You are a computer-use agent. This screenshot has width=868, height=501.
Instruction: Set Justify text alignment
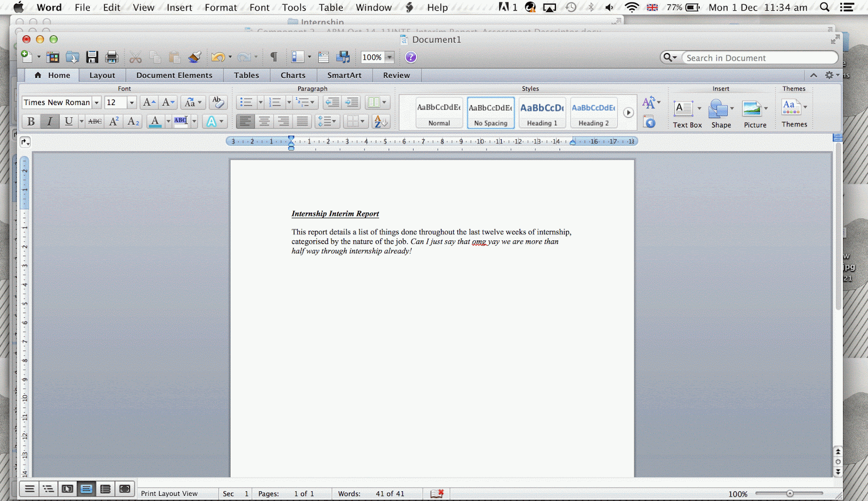(x=302, y=121)
